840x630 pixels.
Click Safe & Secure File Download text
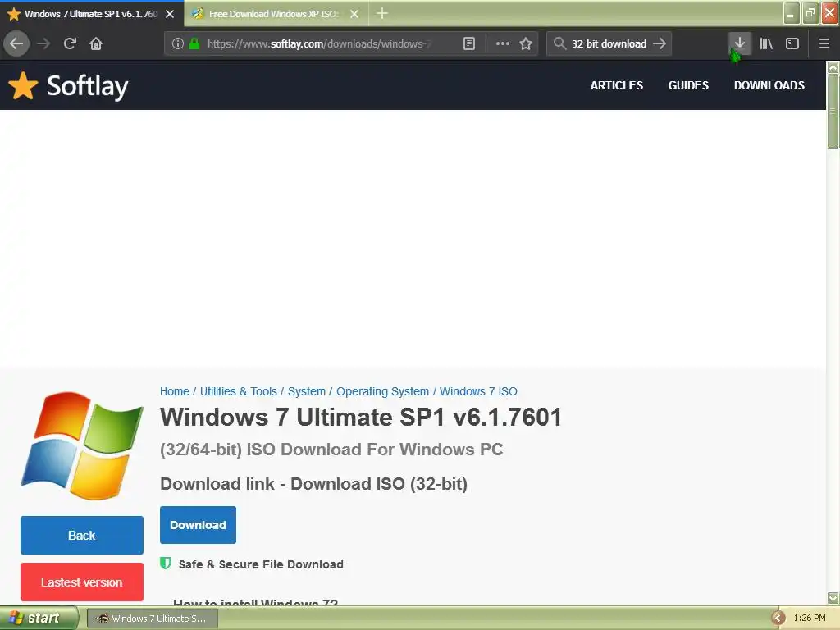[261, 564]
